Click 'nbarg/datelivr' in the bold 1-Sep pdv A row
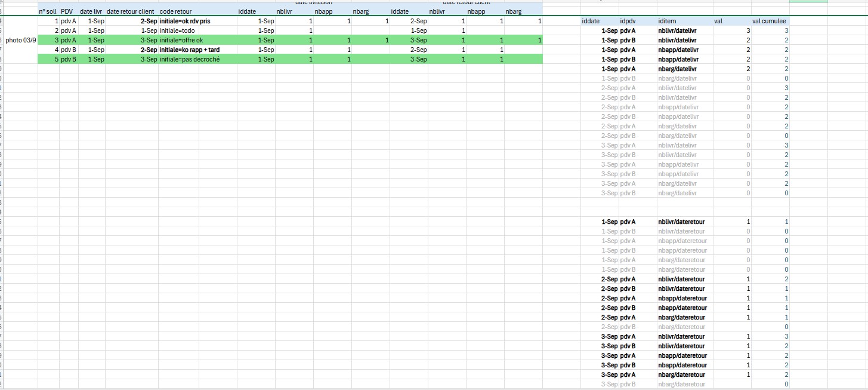The image size is (868, 390). coord(678,69)
